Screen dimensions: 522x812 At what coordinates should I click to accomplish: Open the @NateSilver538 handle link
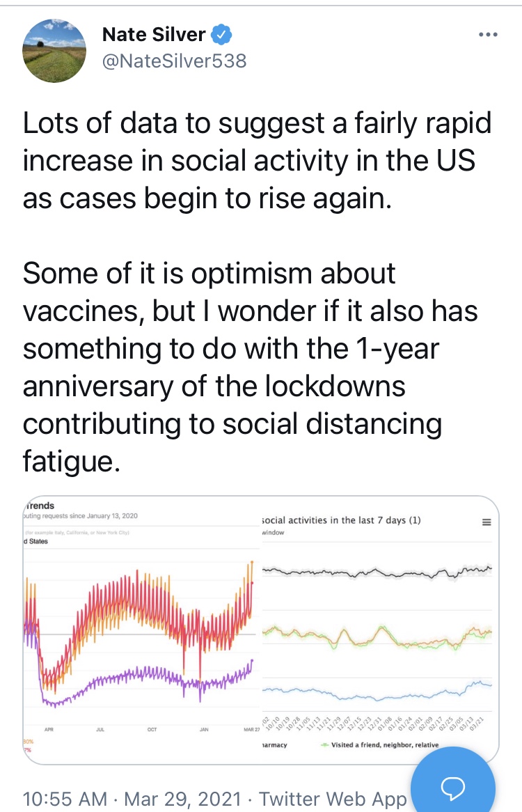pyautogui.click(x=174, y=61)
